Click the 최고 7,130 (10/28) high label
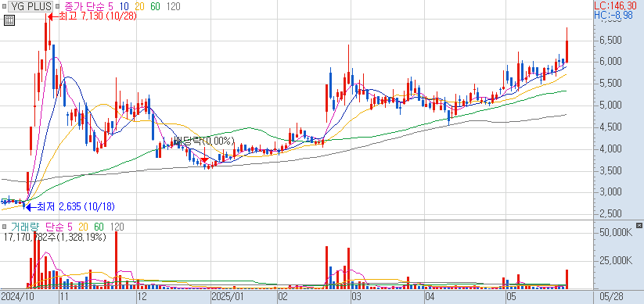Viewport: 644px width, 304px height. coord(98,16)
